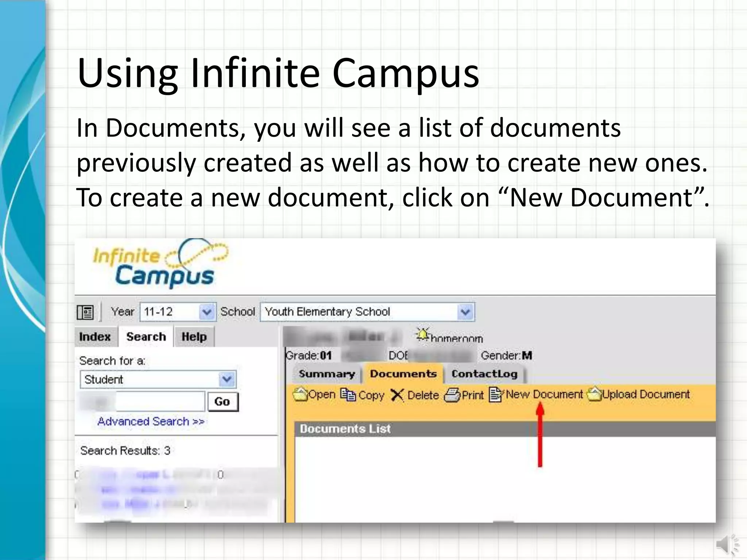
Task: Click the Gender: M label
Action: [506, 355]
